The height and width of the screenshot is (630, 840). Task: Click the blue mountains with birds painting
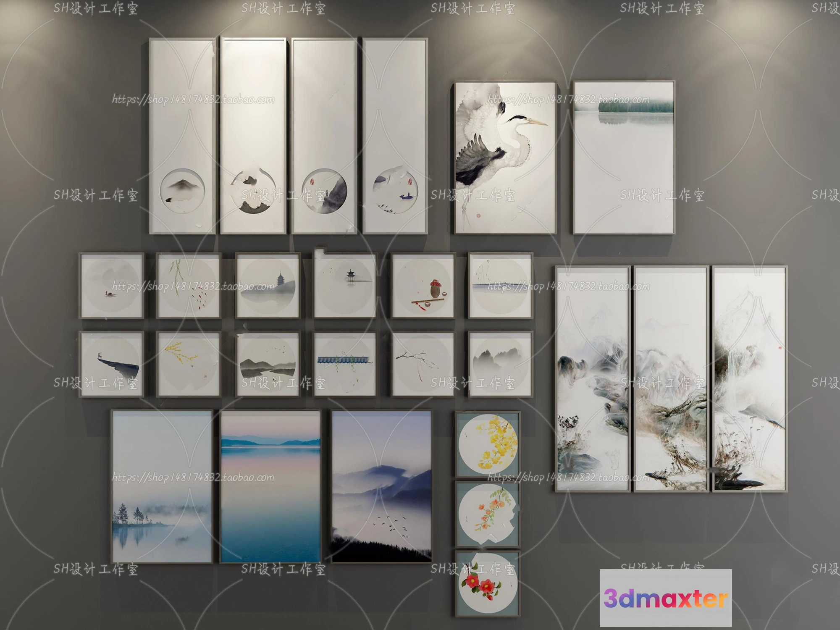[381, 486]
